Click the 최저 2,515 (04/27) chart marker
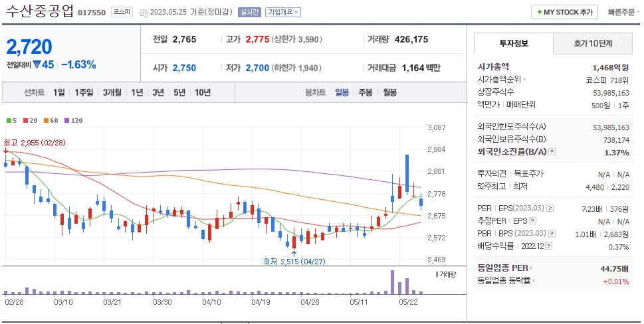 point(294,261)
